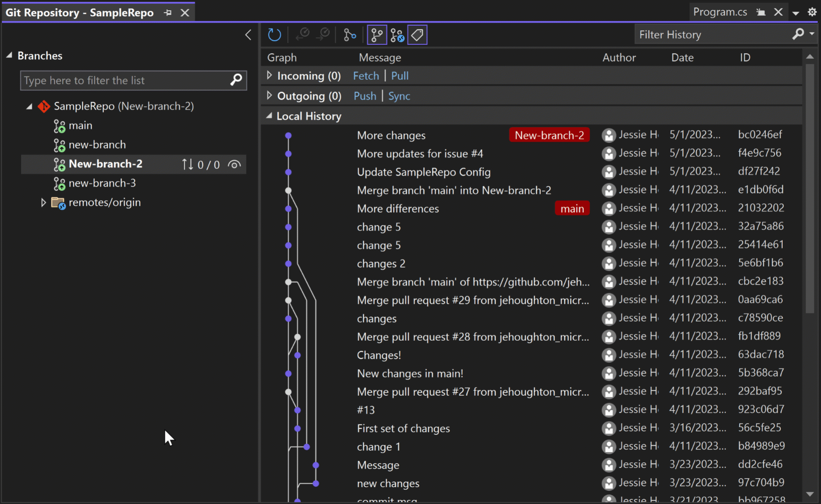
Task: Toggle Show Tags button
Action: pos(417,35)
